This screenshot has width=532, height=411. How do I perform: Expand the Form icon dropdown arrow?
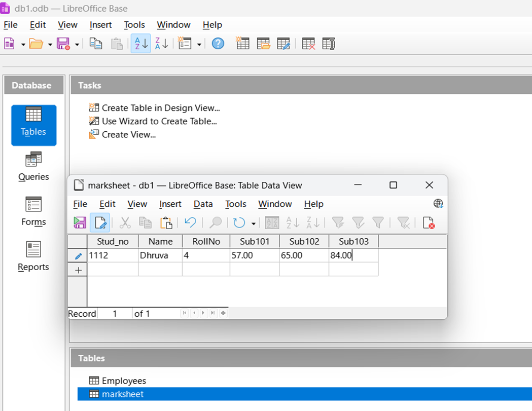199,45
